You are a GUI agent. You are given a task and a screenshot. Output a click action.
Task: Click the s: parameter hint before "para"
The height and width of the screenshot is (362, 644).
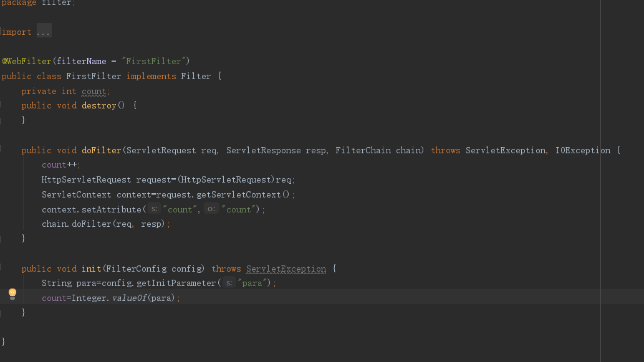pos(229,283)
